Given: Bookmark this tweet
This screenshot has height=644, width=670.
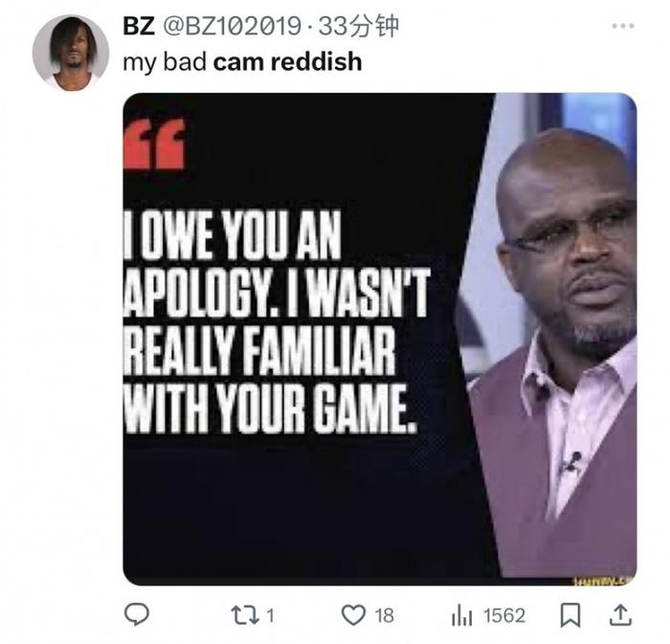Looking at the screenshot, I should [570, 615].
